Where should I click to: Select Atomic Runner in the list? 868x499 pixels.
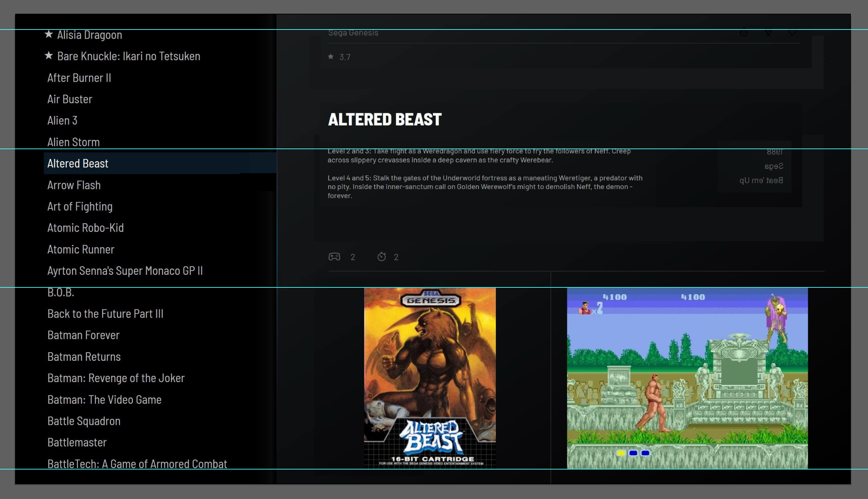(81, 249)
